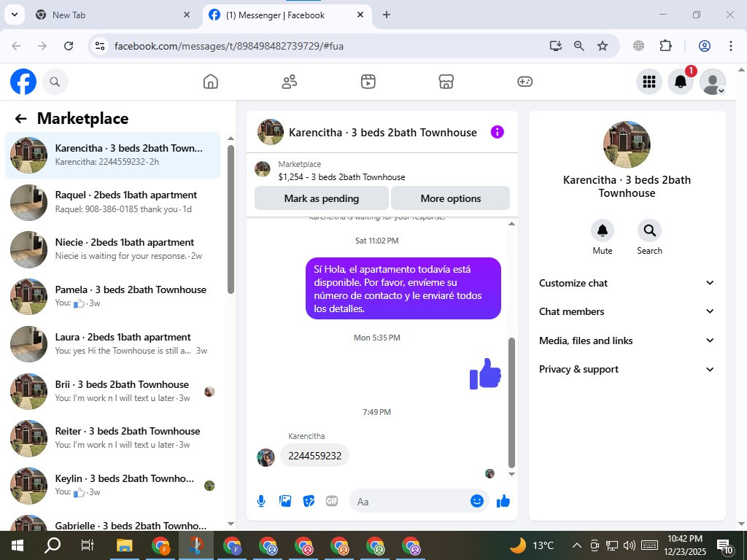Open the tab search dropdown arrow

pos(15,15)
